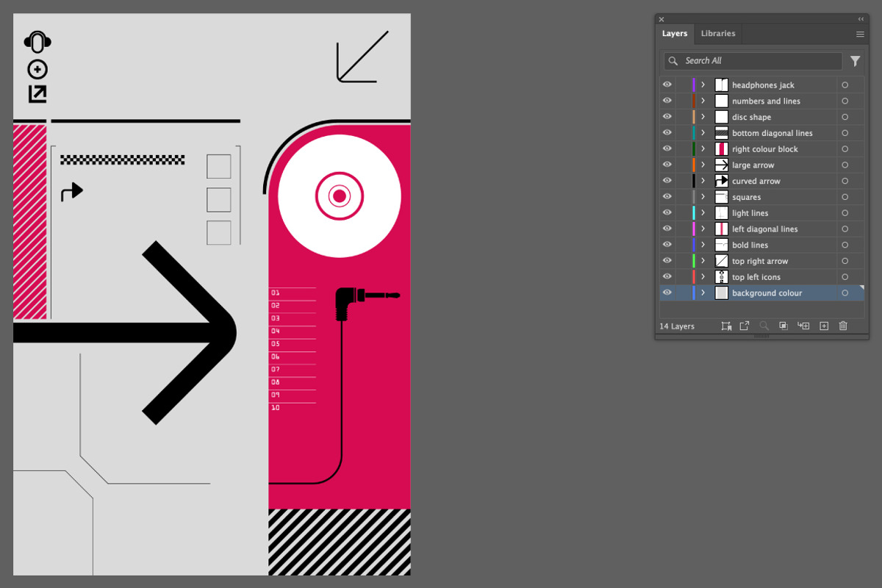The width and height of the screenshot is (882, 588).
Task: Select the curved arrow layer name
Action: click(756, 181)
